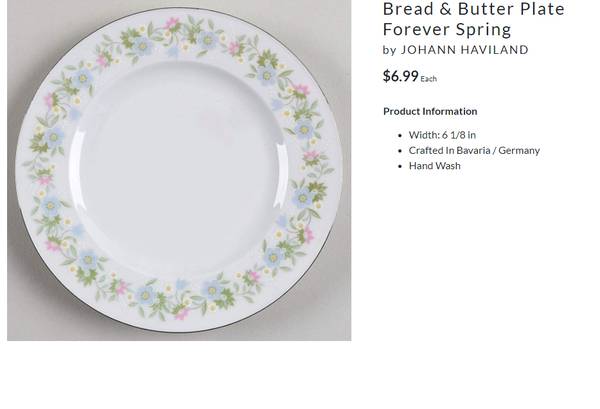Select the "Width: 6 1/8 in" detail line
Viewport: 600px width, 409px height.
[x=442, y=135]
